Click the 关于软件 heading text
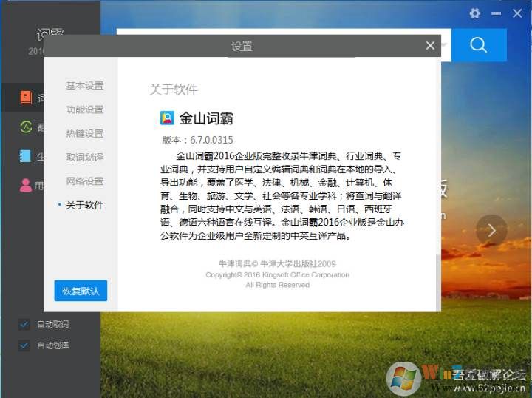Viewport: 532px width, 398px height. pos(174,90)
